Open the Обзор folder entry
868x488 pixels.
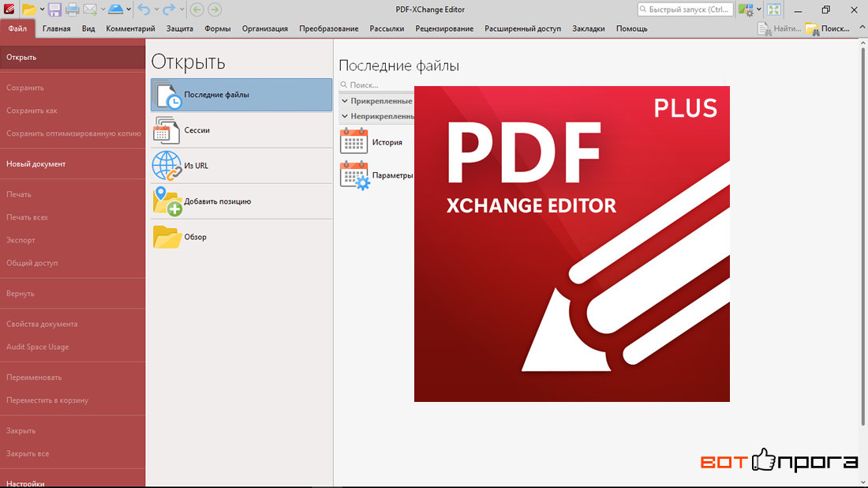click(x=241, y=237)
